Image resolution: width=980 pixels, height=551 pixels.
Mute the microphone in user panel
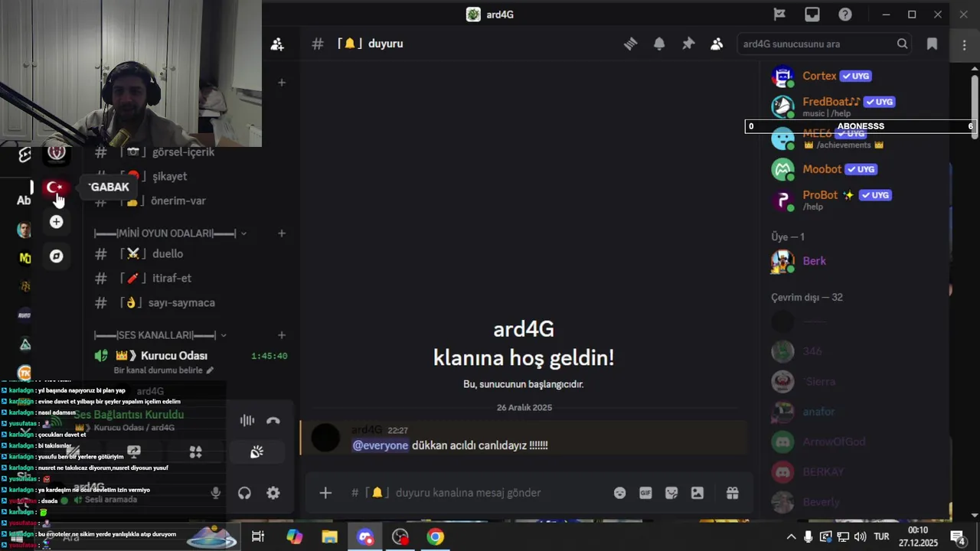point(216,493)
